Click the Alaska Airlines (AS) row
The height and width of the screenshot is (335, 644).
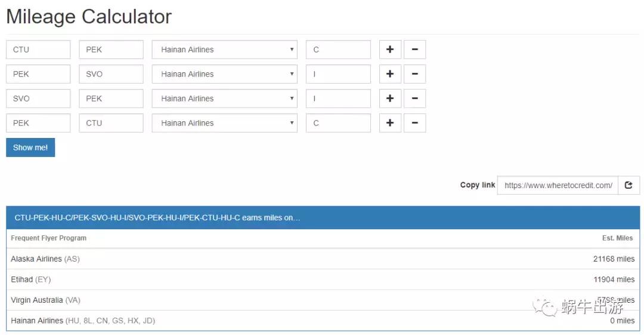(323, 259)
